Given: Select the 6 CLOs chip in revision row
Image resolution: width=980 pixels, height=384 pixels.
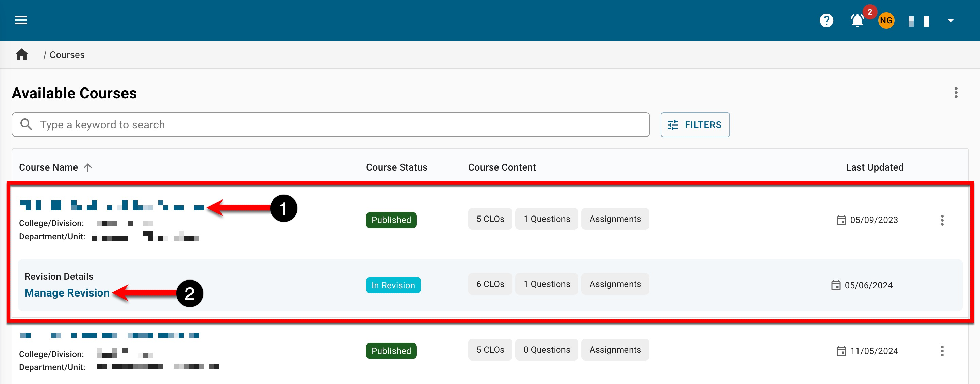Looking at the screenshot, I should tap(490, 284).
